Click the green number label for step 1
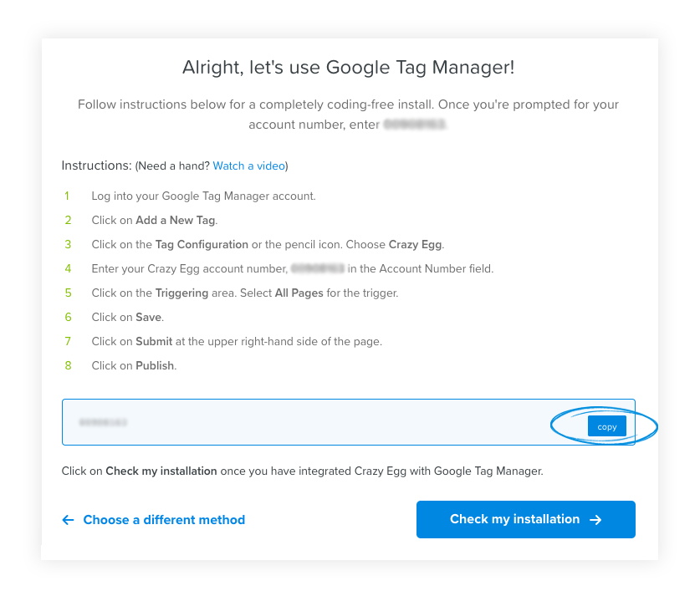The image size is (700, 596). [68, 196]
